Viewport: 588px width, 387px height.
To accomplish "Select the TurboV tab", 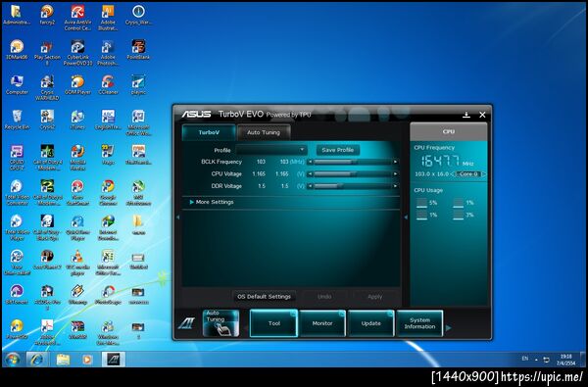I will (209, 132).
